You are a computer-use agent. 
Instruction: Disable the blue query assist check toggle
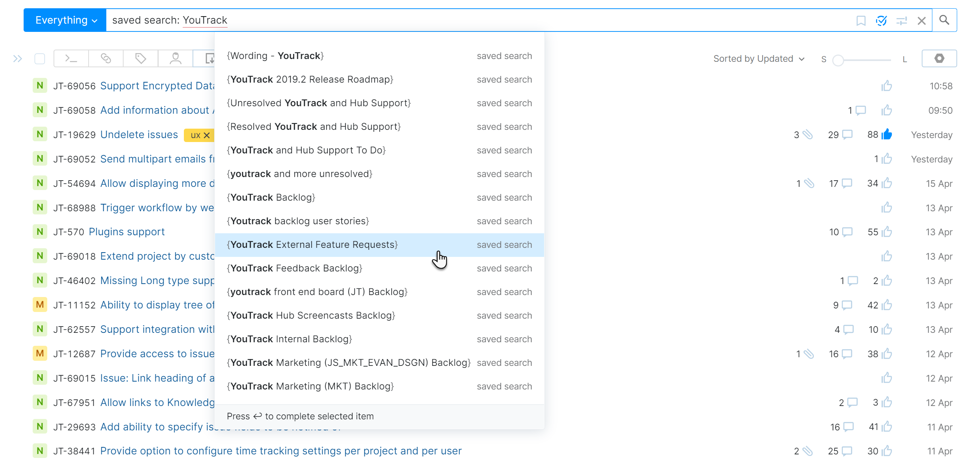pos(882,20)
